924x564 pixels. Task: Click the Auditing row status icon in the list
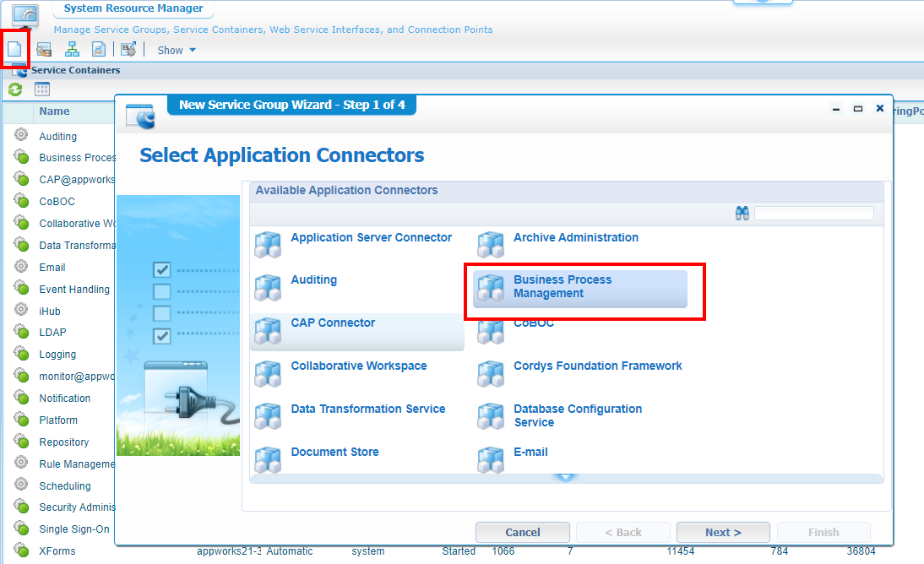(x=21, y=135)
